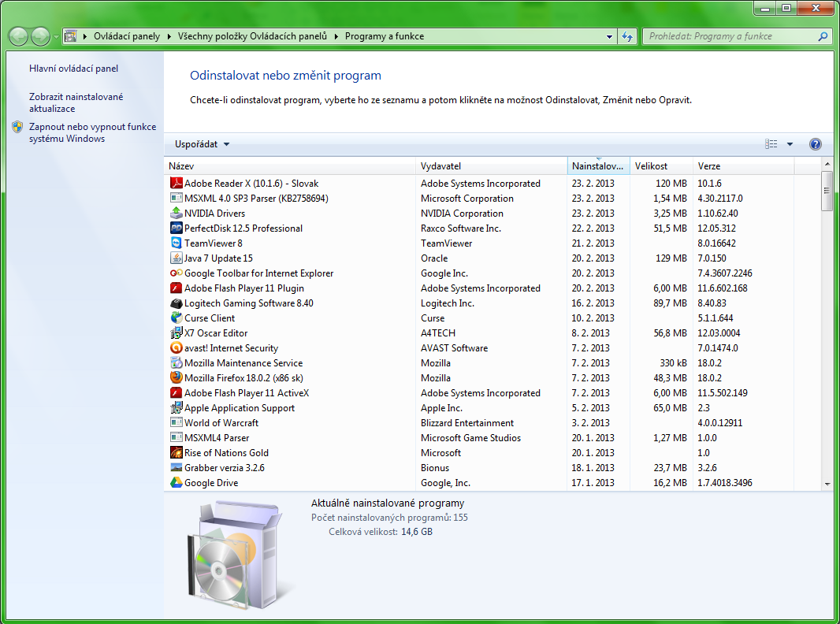Click the Windows features shield icon

(17, 127)
